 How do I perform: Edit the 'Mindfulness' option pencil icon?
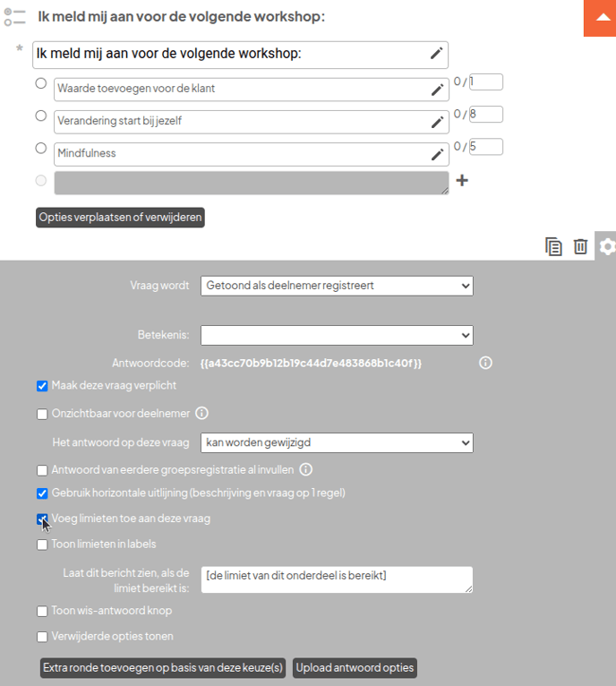pyautogui.click(x=437, y=154)
